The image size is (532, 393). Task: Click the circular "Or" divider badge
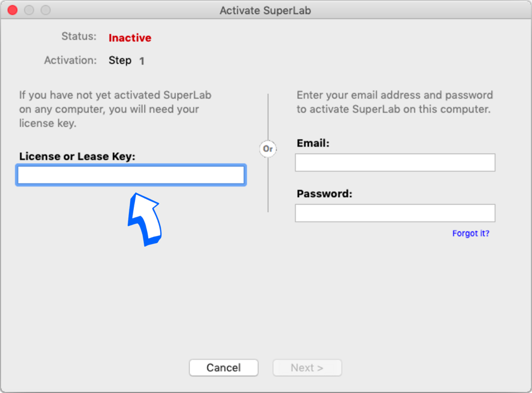tap(268, 149)
